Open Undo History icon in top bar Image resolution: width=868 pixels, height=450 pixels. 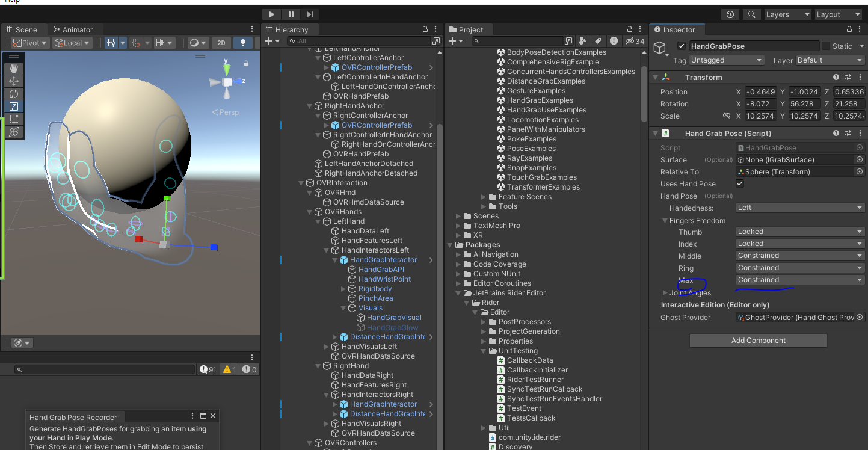coord(730,14)
